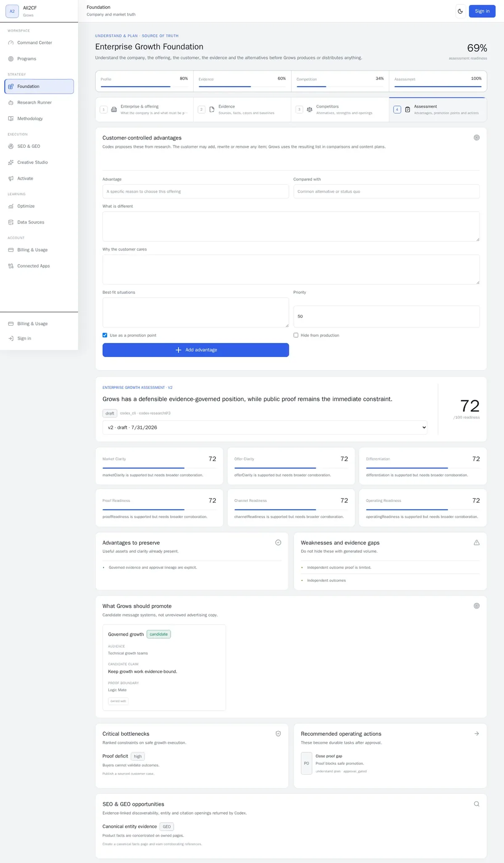This screenshot has width=504, height=863.
Task: Click the candidate badge on Governed growth
Action: pos(159,634)
